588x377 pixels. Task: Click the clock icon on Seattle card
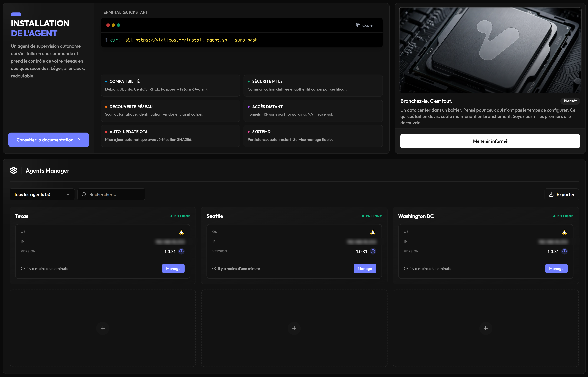(x=214, y=269)
